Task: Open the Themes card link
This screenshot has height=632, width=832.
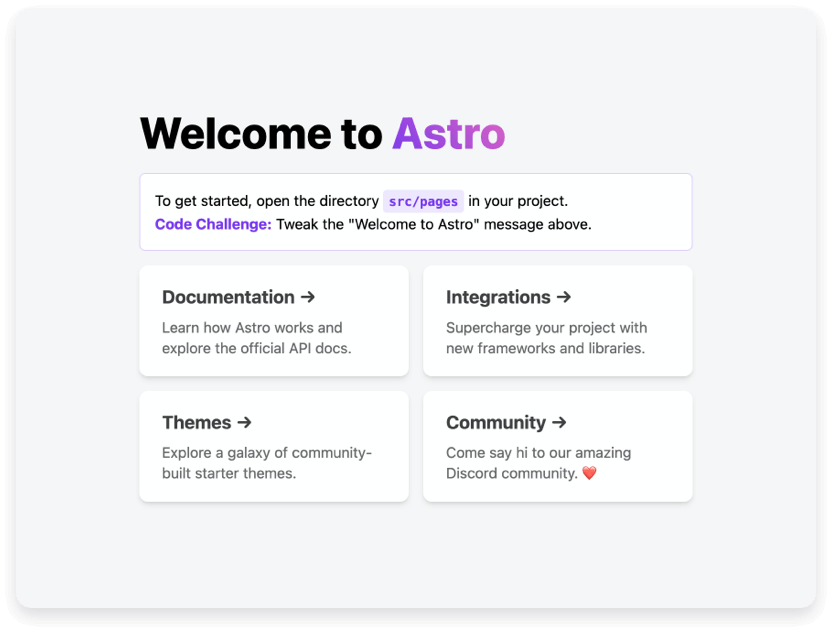Action: coord(274,446)
